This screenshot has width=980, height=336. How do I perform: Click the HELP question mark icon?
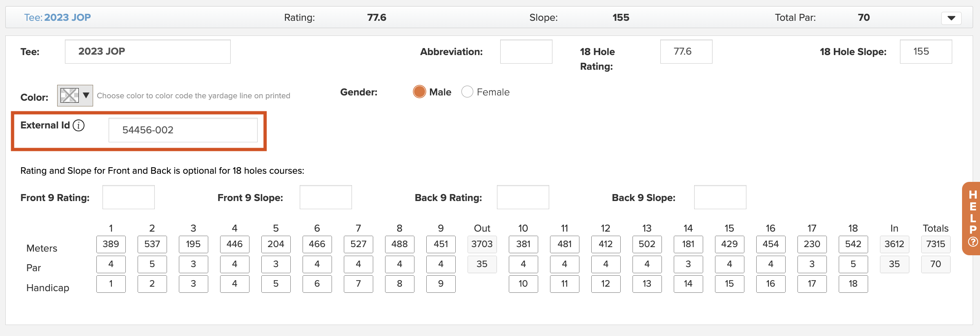pos(973,242)
